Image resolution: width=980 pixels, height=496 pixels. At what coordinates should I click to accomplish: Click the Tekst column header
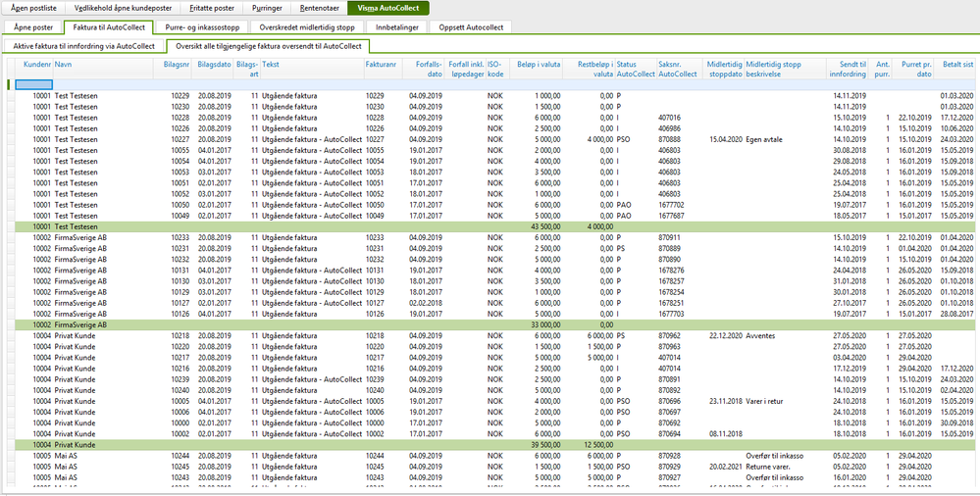[x=311, y=69]
